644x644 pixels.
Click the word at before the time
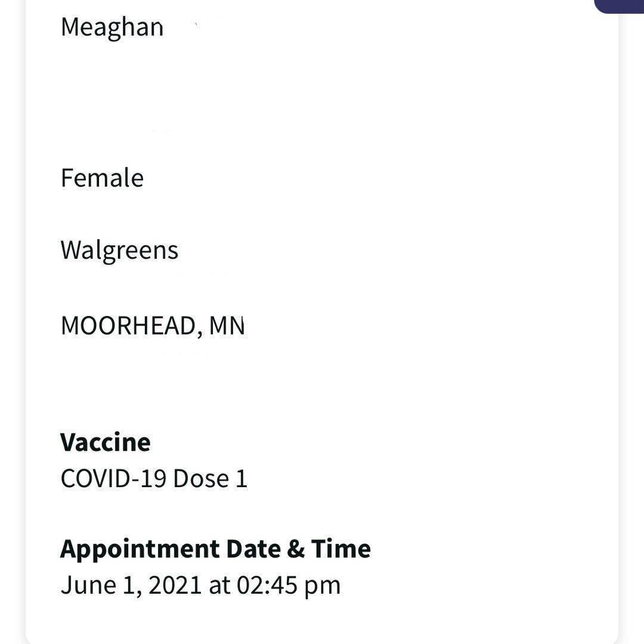tap(219, 585)
